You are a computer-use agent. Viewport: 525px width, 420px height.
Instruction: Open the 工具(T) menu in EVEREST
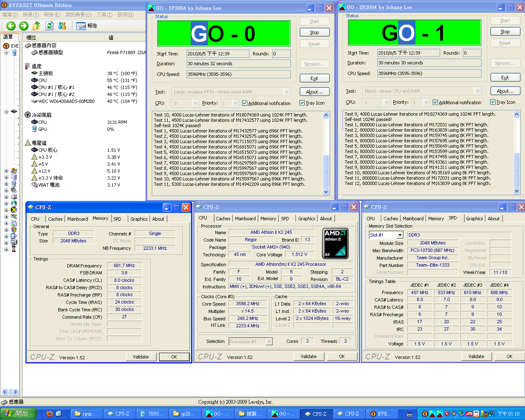pyautogui.click(x=104, y=15)
